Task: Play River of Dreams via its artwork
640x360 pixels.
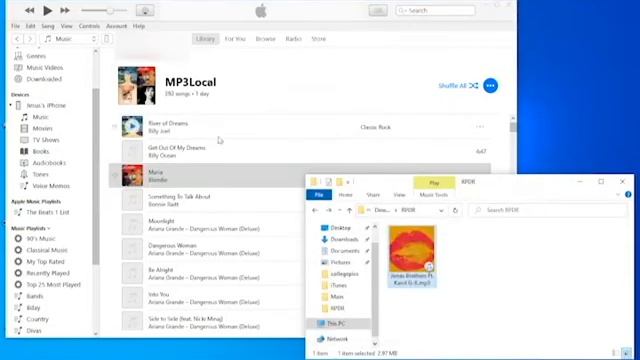Action: tap(132, 127)
